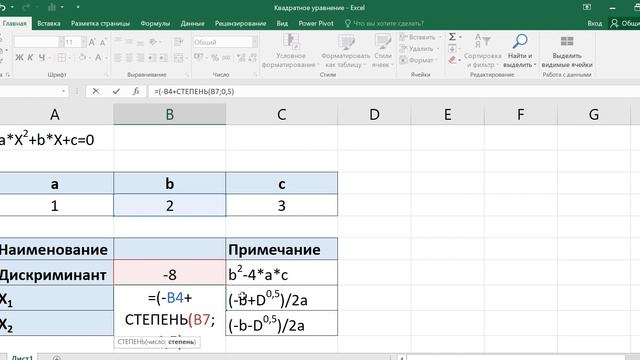
Task: Align cell text left
Action: 118,58
